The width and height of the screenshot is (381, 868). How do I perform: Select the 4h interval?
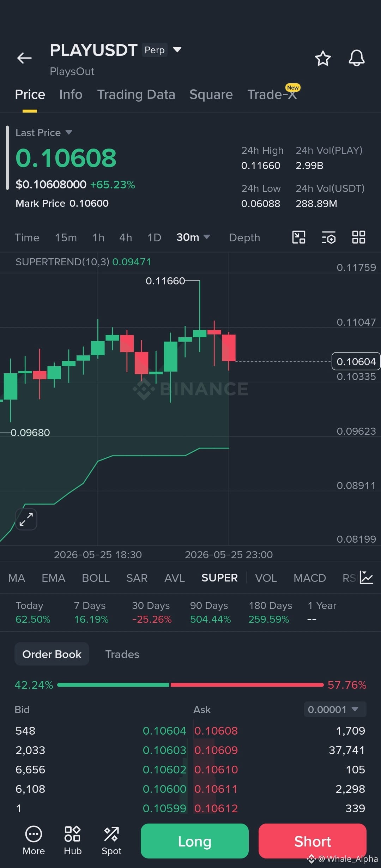pyautogui.click(x=126, y=237)
